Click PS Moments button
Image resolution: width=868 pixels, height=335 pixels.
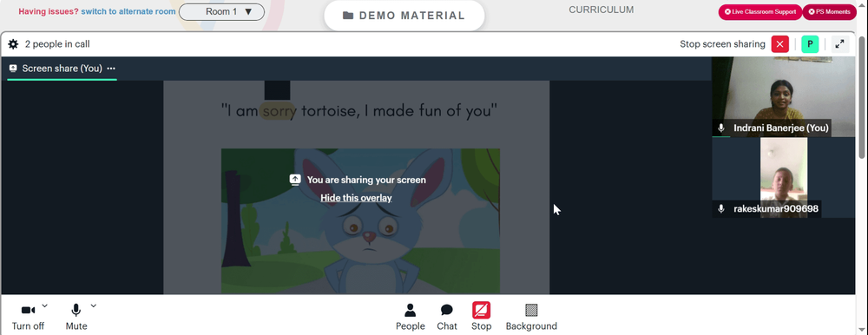click(829, 11)
